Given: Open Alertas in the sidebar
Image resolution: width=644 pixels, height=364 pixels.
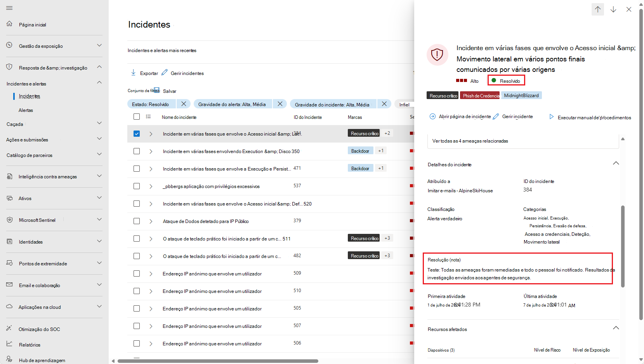Looking at the screenshot, I should (x=26, y=110).
